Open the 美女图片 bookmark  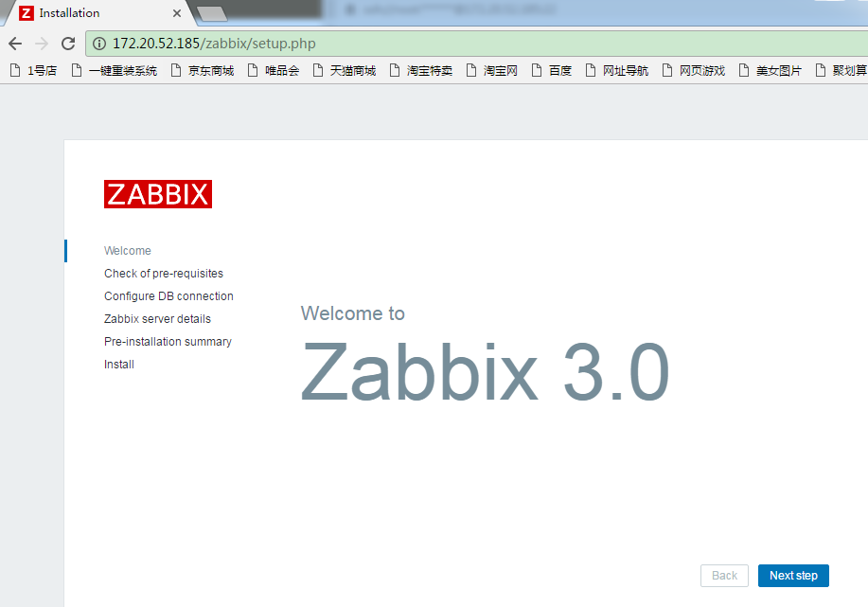771,70
